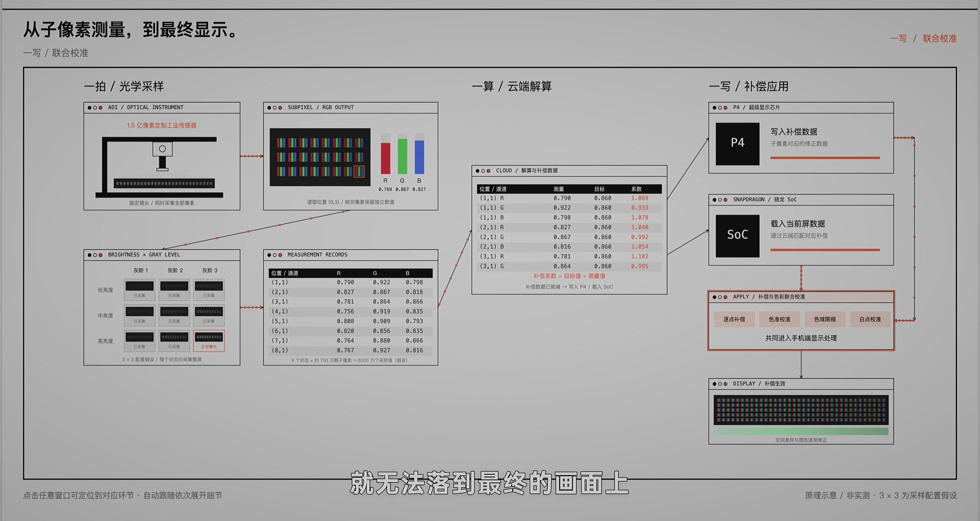Select the 白点校准 chip
The height and width of the screenshot is (521, 980).
[x=870, y=319]
